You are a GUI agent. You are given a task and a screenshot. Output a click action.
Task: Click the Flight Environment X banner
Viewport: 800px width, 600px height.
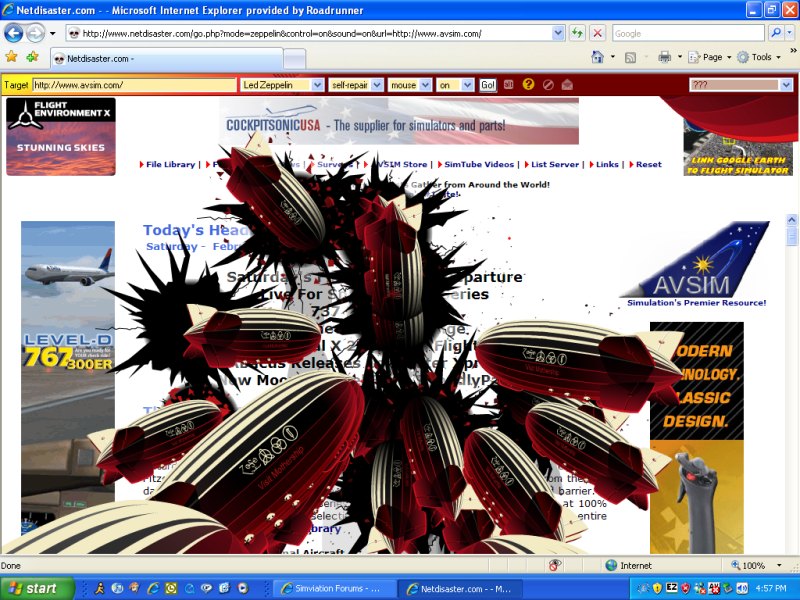61,136
